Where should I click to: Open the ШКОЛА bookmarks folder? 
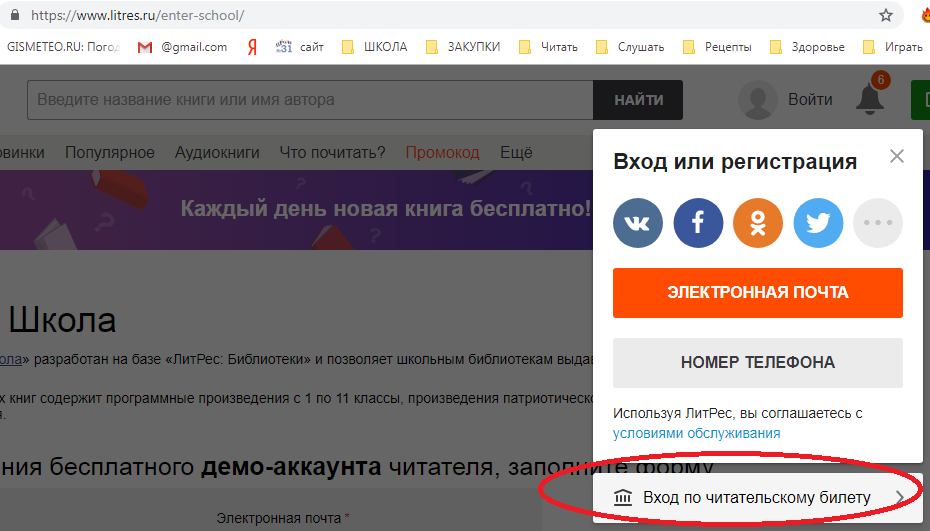point(374,47)
